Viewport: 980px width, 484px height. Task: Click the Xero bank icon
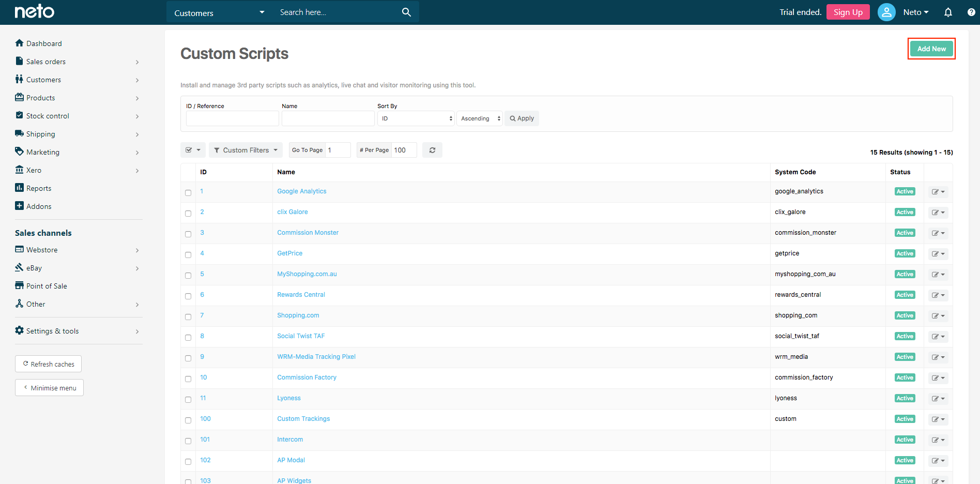[x=19, y=170]
